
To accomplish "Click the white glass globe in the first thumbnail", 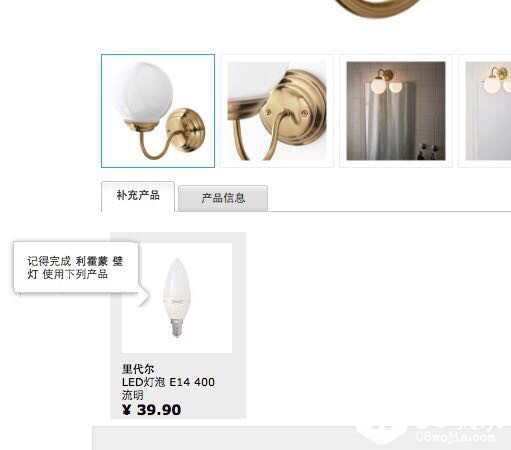I will click(x=143, y=91).
